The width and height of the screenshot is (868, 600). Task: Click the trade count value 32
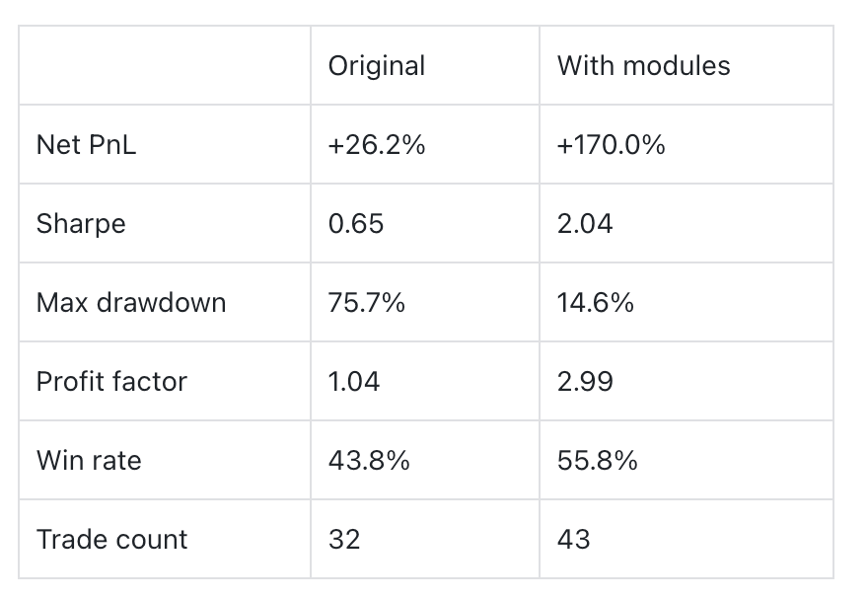click(344, 540)
